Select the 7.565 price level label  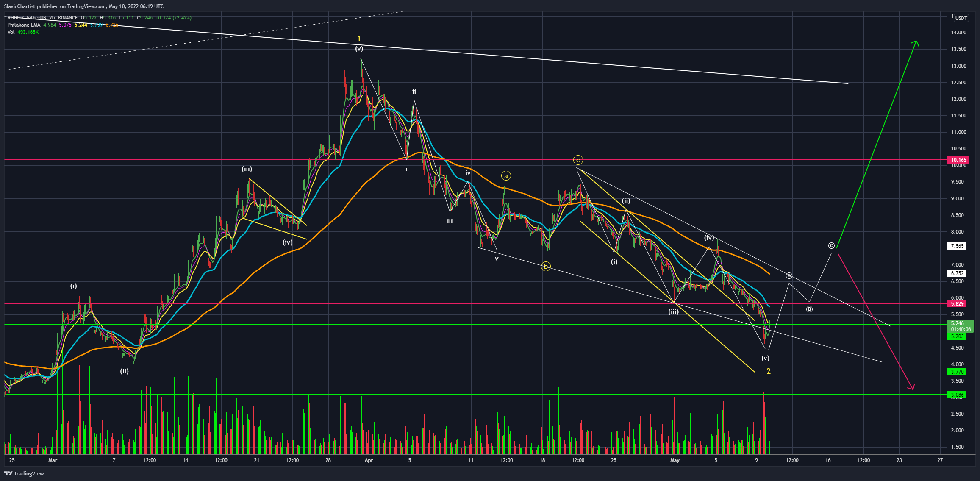958,246
